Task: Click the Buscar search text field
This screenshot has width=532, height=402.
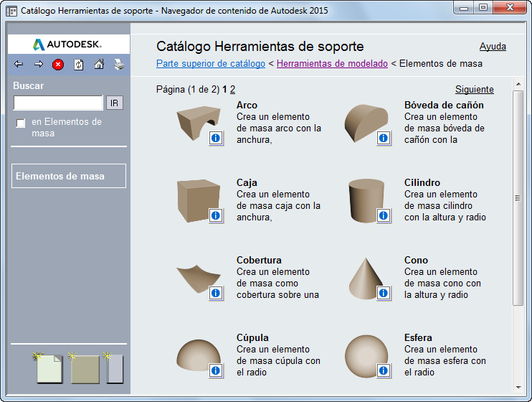Action: [x=58, y=103]
